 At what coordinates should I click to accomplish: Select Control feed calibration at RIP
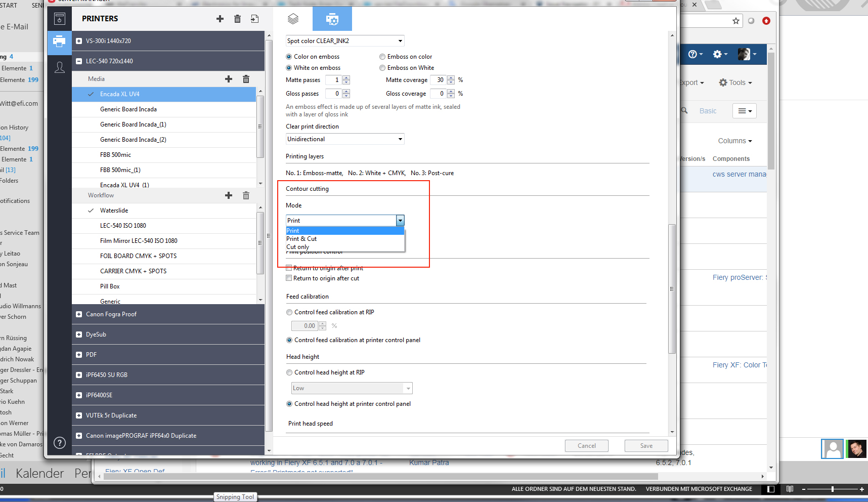click(289, 312)
